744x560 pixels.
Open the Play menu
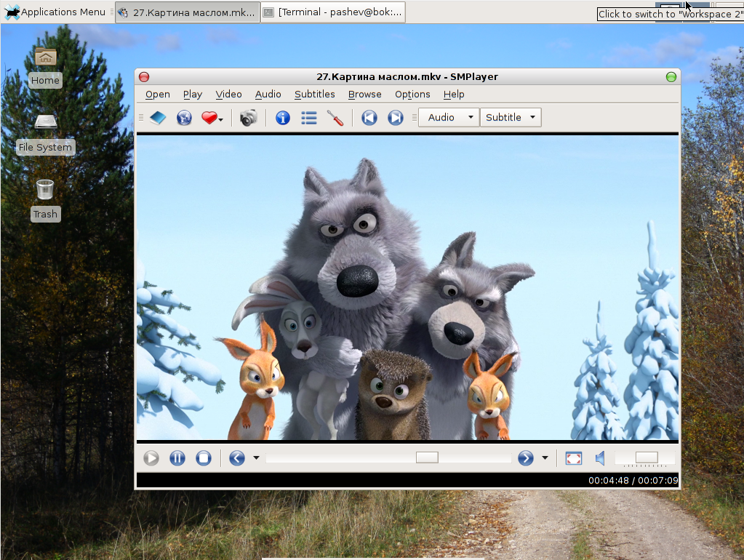(193, 94)
